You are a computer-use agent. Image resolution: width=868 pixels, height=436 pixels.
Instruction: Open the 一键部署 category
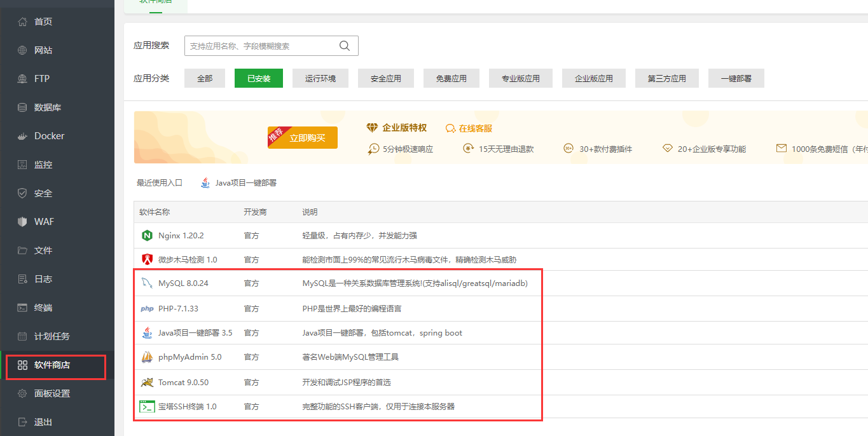736,78
